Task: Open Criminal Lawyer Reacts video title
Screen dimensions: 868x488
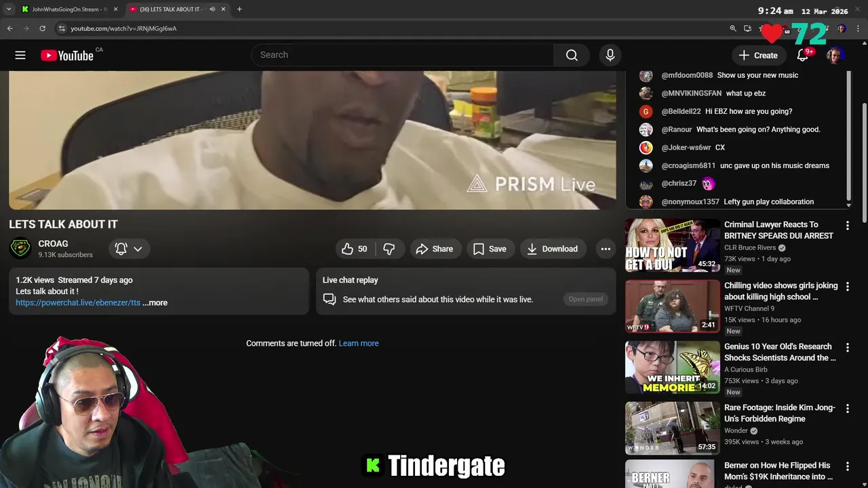Action: [x=778, y=230]
